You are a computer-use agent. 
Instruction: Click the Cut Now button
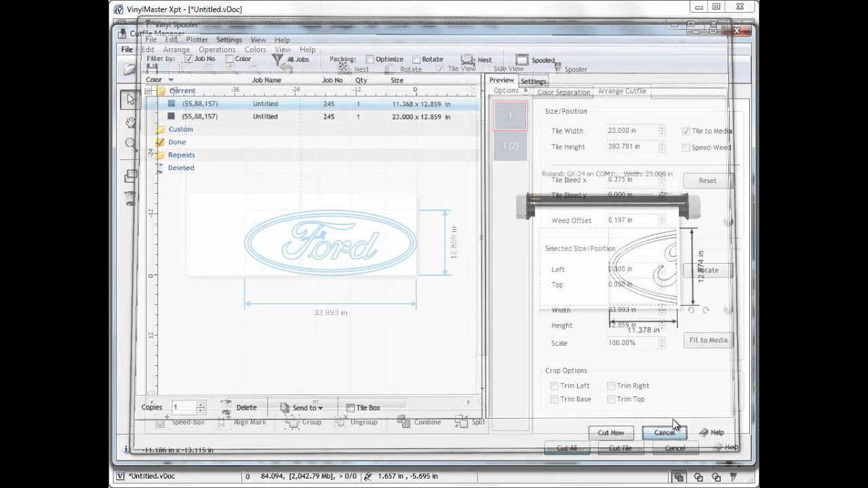pos(611,432)
